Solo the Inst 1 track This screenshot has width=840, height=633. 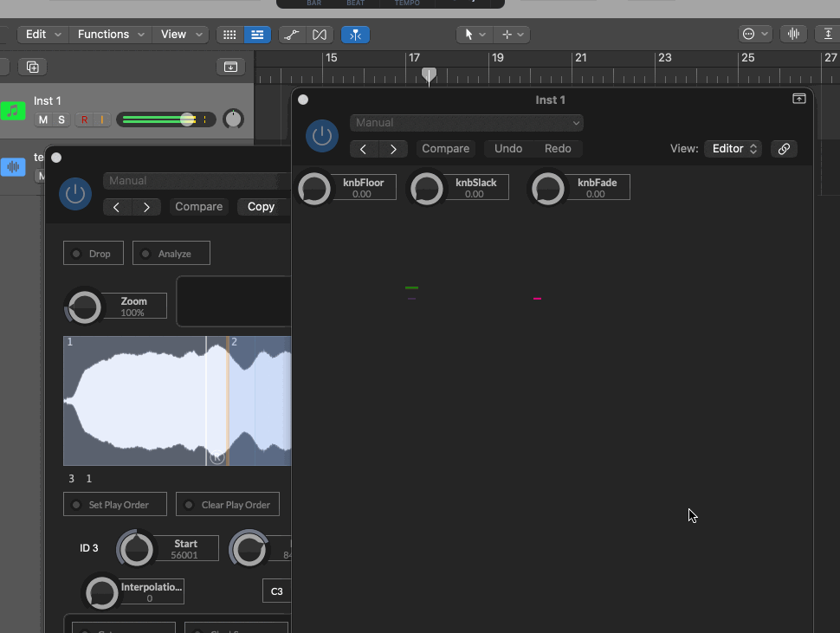61,120
